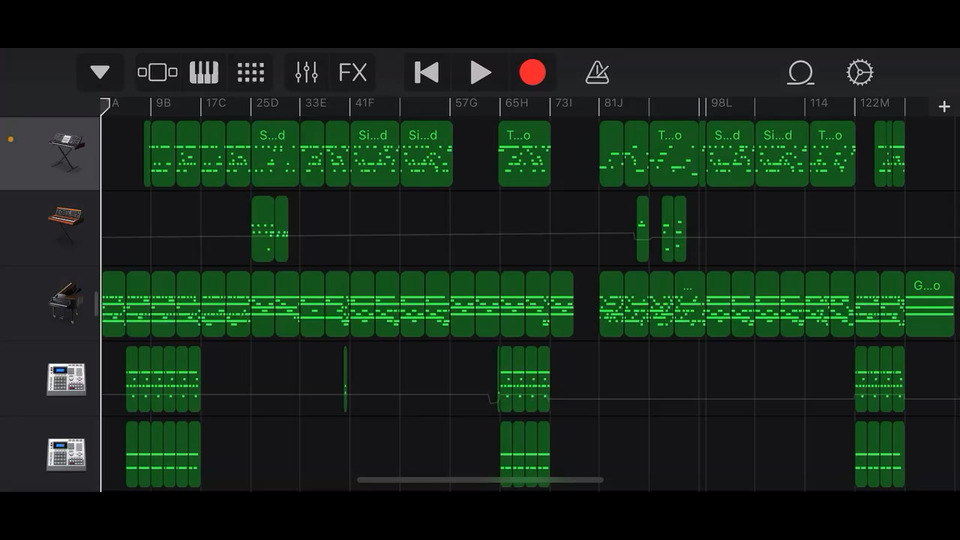Start recording with red Record button
960x540 pixels.
(532, 72)
